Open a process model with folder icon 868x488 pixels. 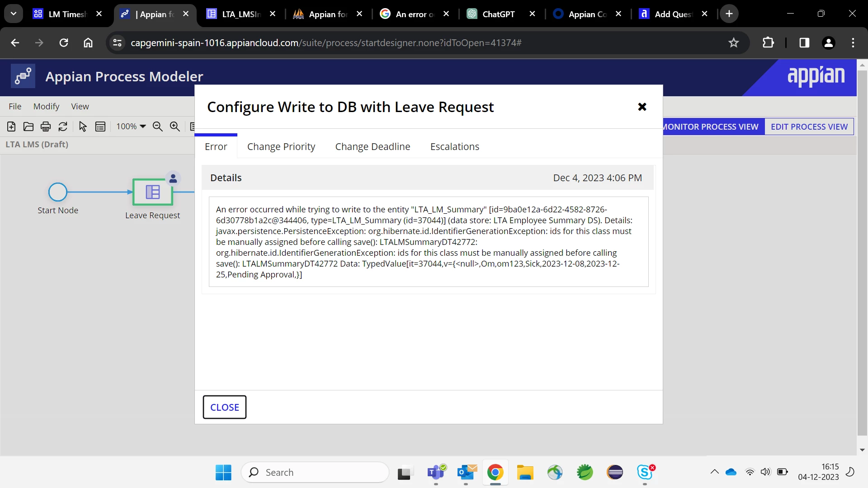28,127
